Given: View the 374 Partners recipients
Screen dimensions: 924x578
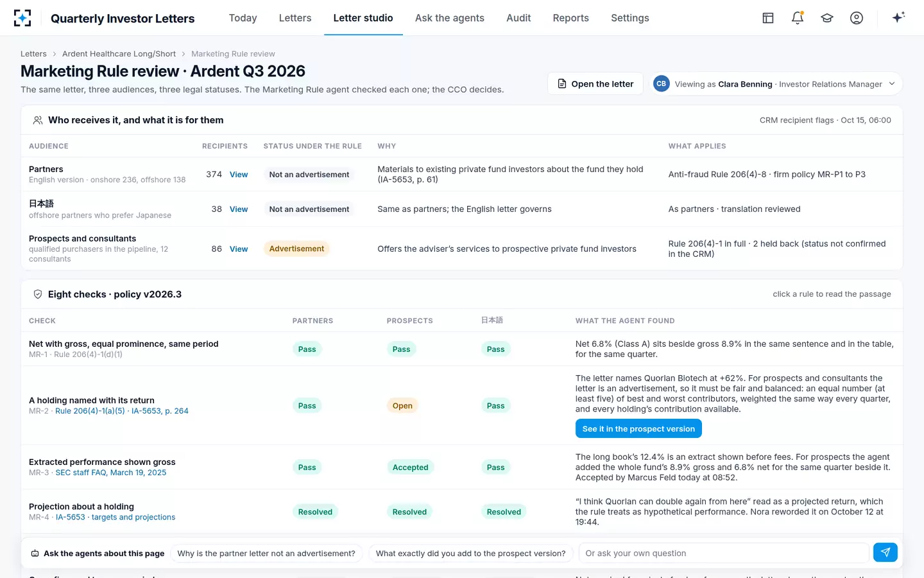Looking at the screenshot, I should 239,175.
